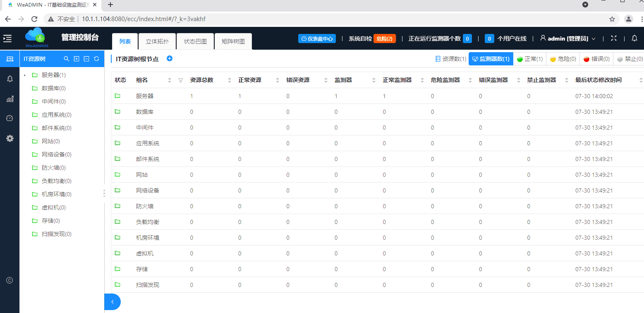
Task: Sort by 组名 column arrows
Action: [170, 80]
